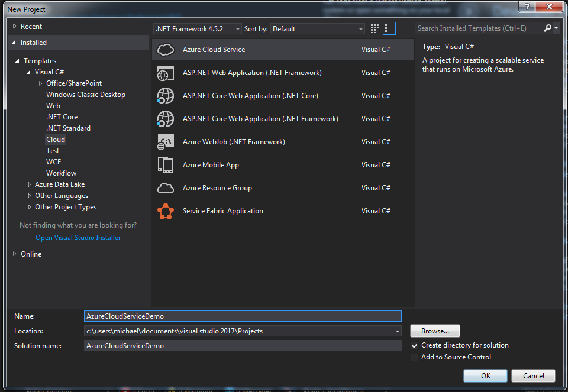This screenshot has height=392, width=568.
Task: Uncheck Create directory for solution
Action: click(415, 345)
